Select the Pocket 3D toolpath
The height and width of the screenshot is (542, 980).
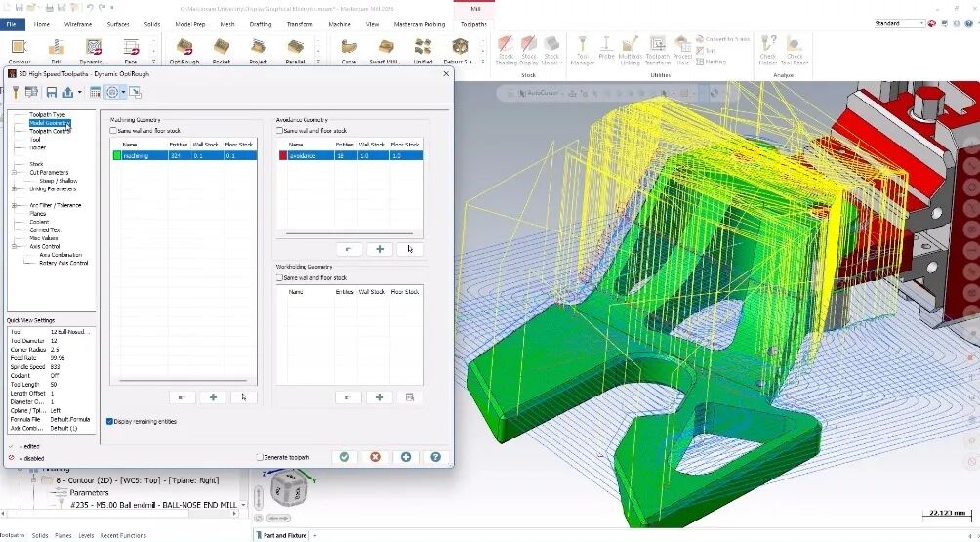[x=222, y=51]
